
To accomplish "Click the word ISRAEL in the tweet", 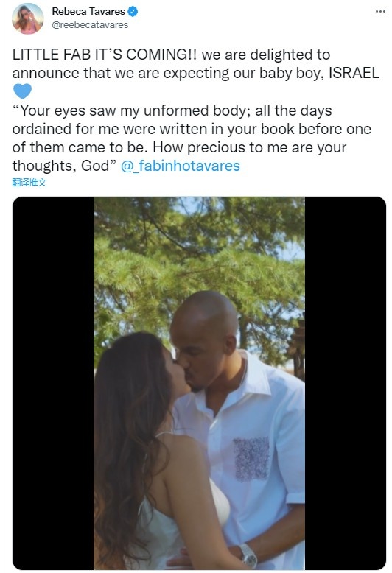I will tap(354, 73).
